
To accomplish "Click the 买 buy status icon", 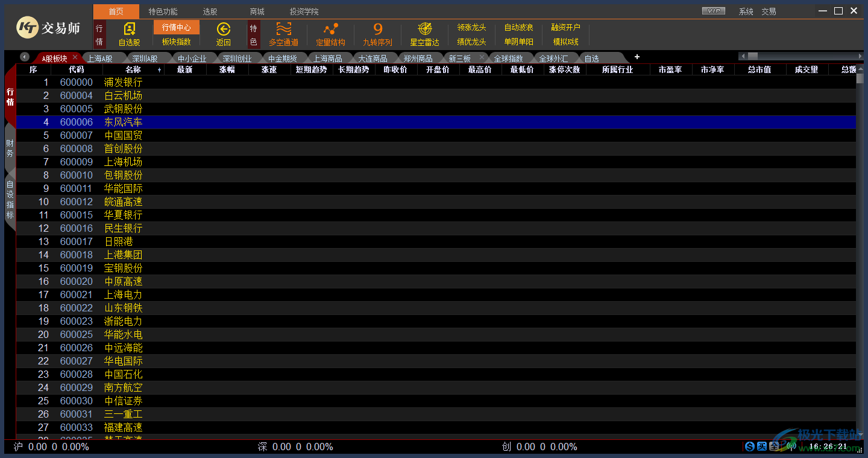I will [x=762, y=447].
